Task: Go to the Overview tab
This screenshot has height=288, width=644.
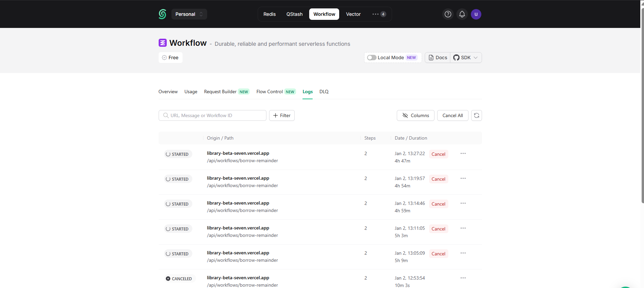Action: 168,92
